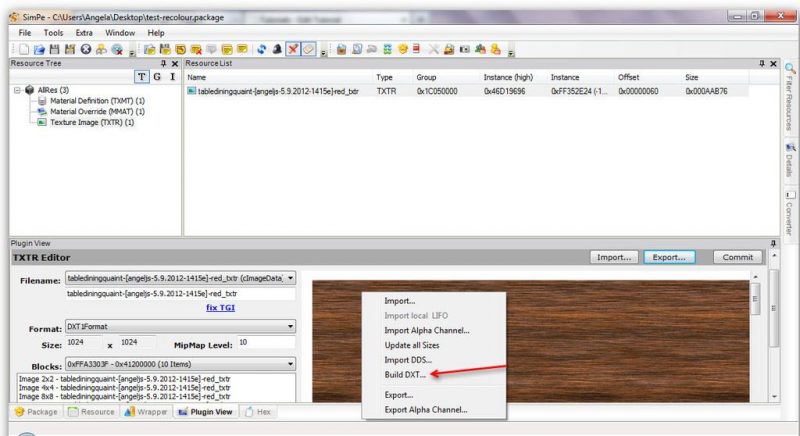
Task: Click the New package toolbar icon
Action: click(x=24, y=49)
